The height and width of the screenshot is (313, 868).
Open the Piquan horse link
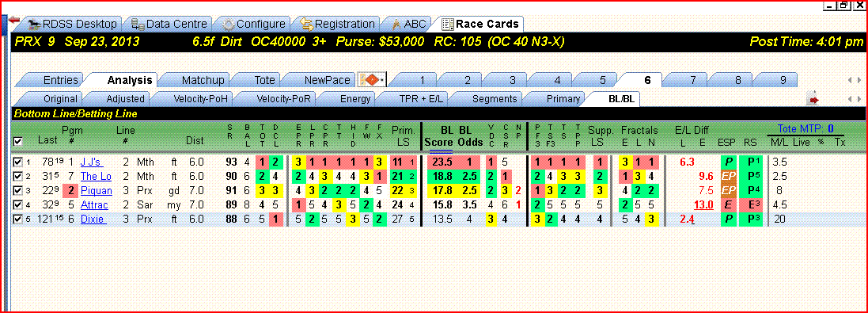pyautogui.click(x=97, y=191)
